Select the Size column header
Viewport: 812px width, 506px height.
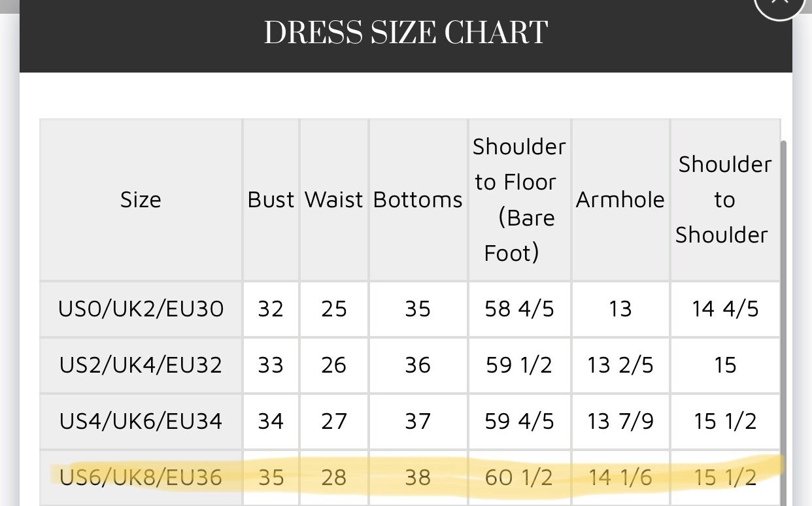141,199
